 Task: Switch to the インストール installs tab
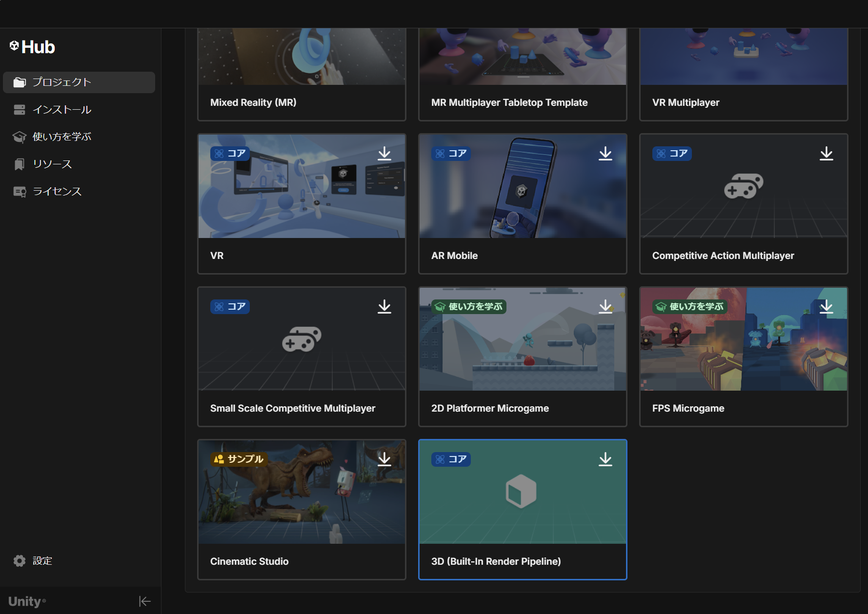click(x=61, y=110)
